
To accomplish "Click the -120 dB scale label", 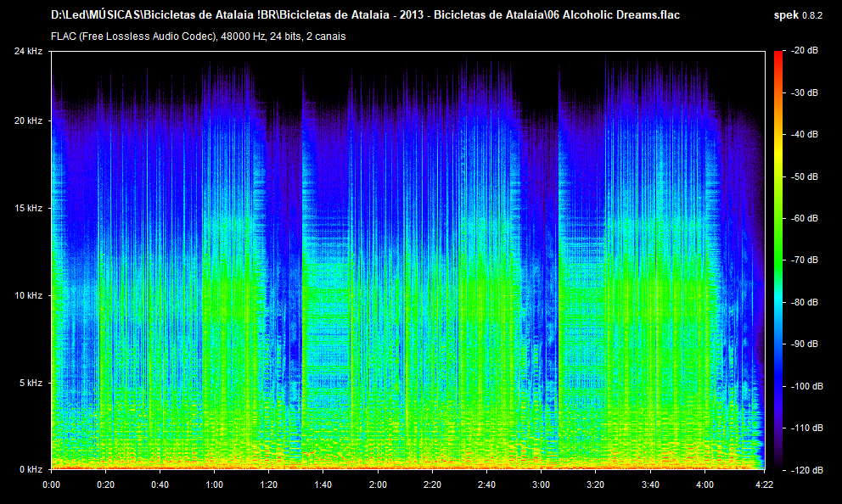I will coord(806,470).
